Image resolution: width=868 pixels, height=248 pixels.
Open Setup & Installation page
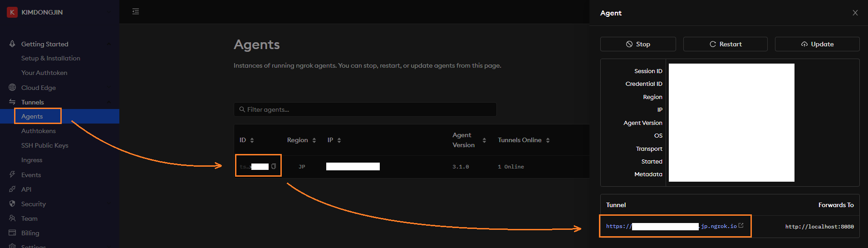[x=51, y=58]
